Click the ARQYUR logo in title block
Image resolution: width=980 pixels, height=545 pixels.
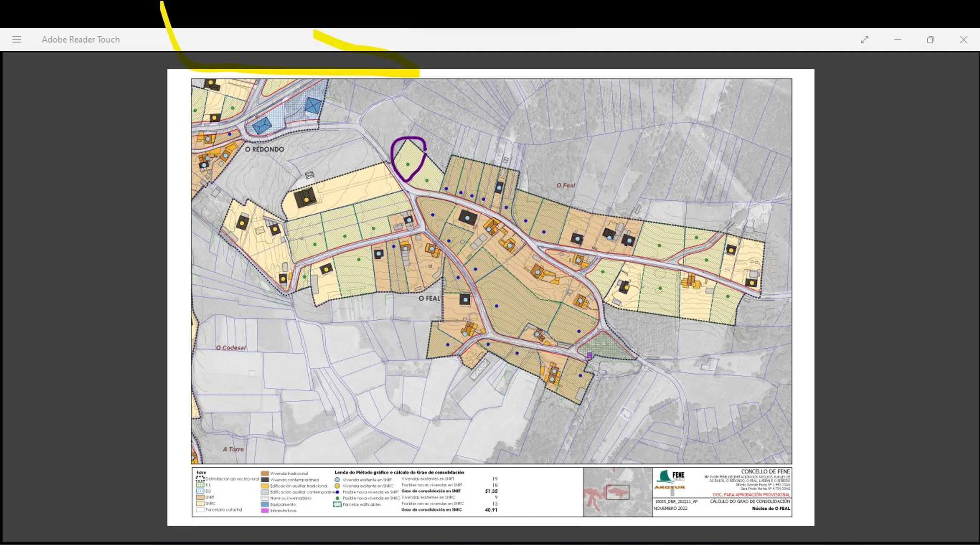coord(669,487)
